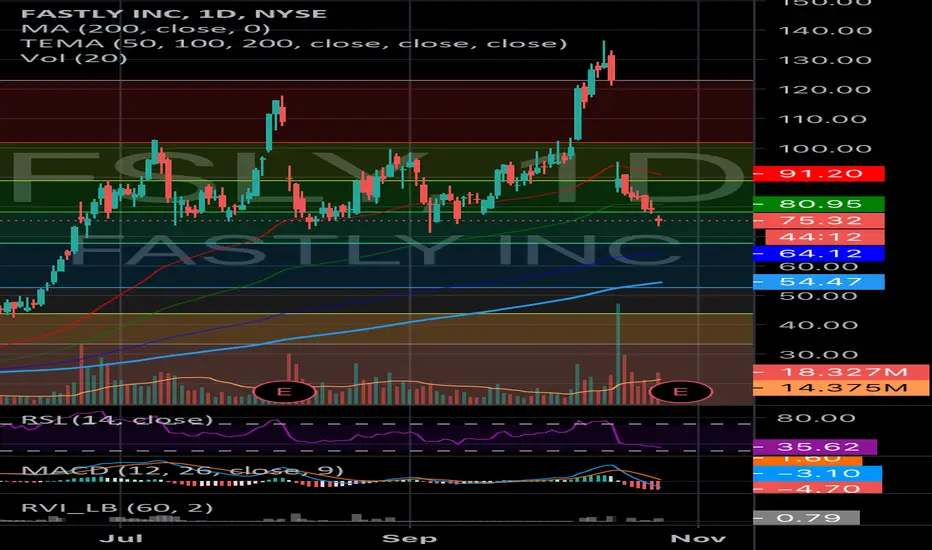Click the Jul label on time axis
The height and width of the screenshot is (550, 932).
[121, 539]
